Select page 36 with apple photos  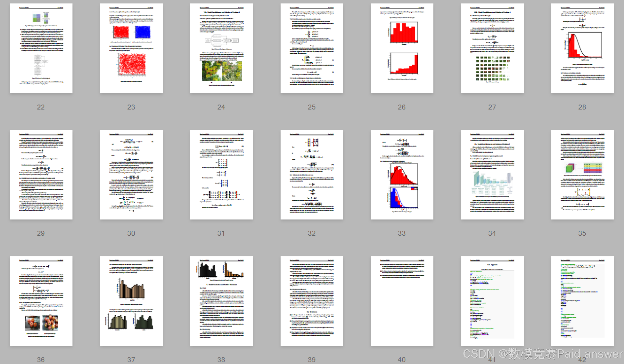[x=41, y=301]
